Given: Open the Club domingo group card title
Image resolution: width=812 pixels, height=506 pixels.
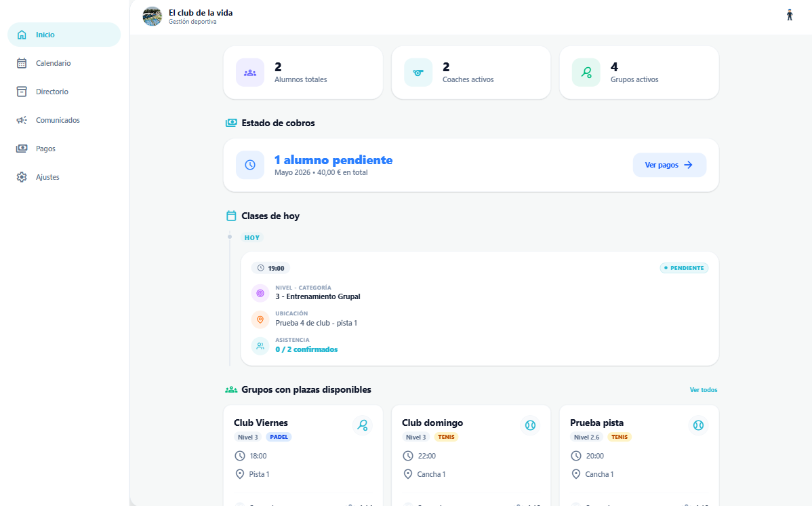Looking at the screenshot, I should [x=432, y=423].
